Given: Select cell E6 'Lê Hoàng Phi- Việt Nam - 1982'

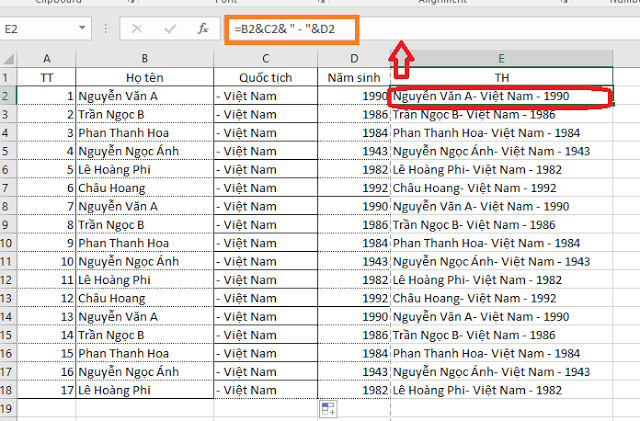Looking at the screenshot, I should 502,169.
